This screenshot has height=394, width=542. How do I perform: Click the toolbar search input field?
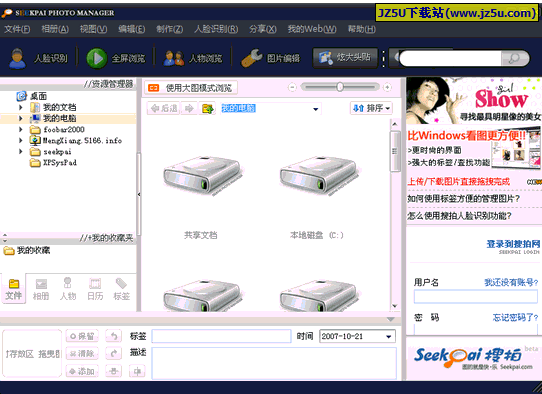450,58
